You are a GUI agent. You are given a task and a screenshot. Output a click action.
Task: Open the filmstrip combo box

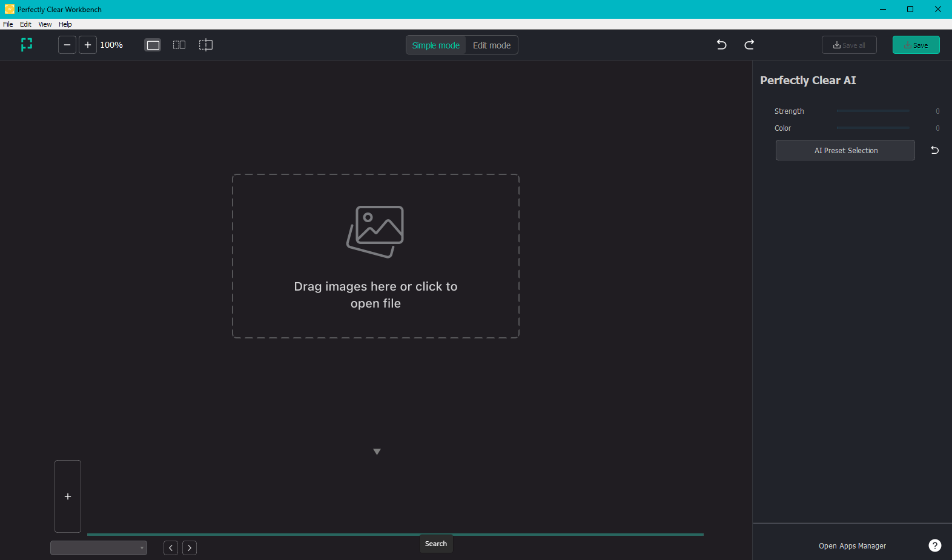99,548
